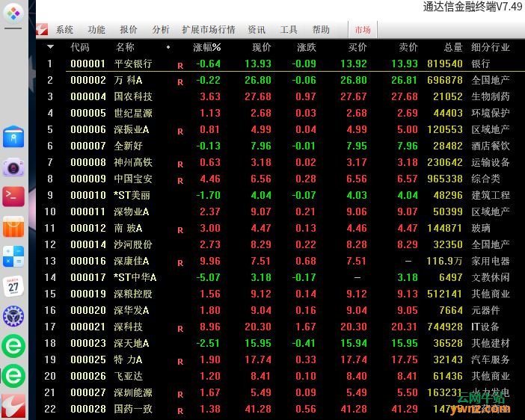Open the calendar dock icon showing 27

(x=13, y=286)
